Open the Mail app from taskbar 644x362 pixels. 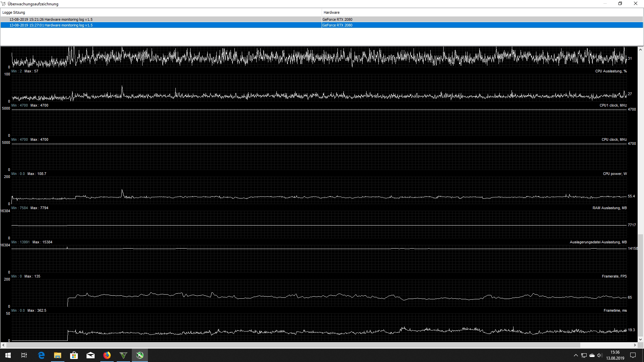(x=91, y=355)
